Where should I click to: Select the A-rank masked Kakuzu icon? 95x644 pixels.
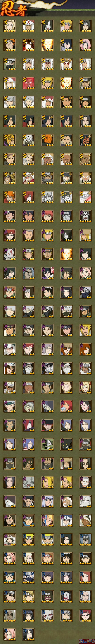66,216
